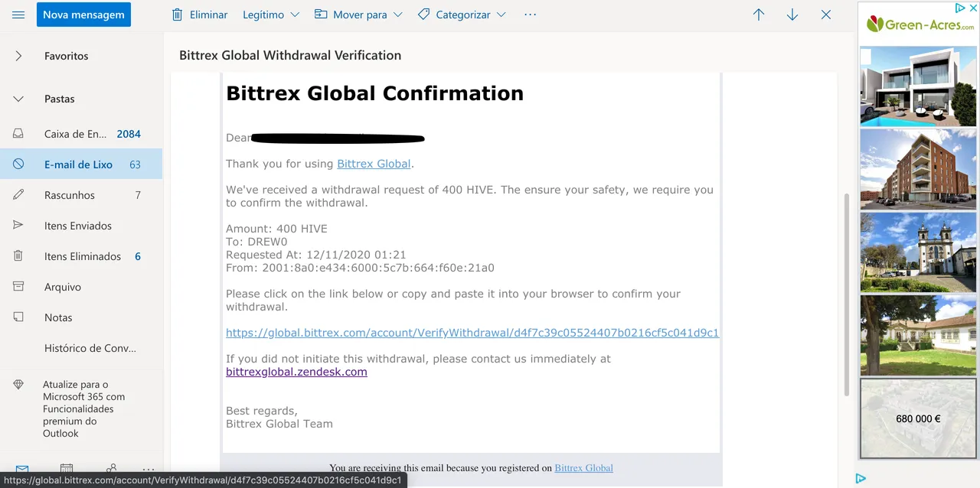Click the AdChoices arrow icon
Screen dimensions: 980x488
960,8
